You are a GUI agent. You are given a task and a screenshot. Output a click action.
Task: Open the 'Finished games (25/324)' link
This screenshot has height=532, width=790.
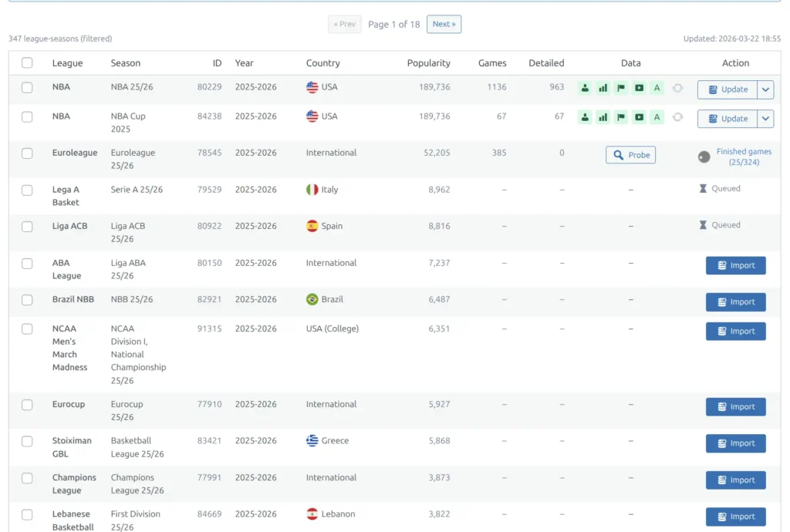pos(744,157)
